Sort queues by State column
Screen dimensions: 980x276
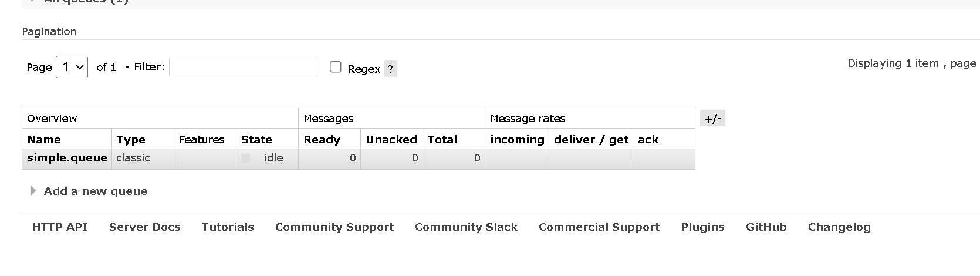256,139
